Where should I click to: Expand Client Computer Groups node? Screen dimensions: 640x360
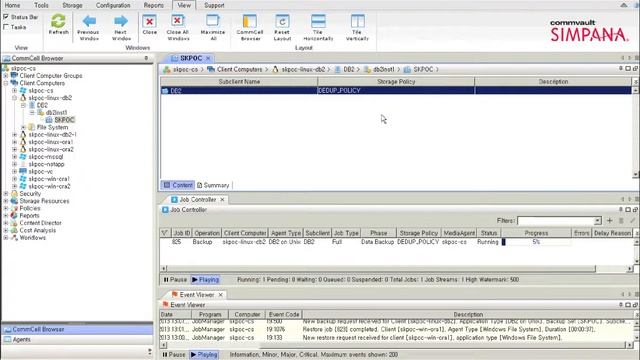coord(6,76)
